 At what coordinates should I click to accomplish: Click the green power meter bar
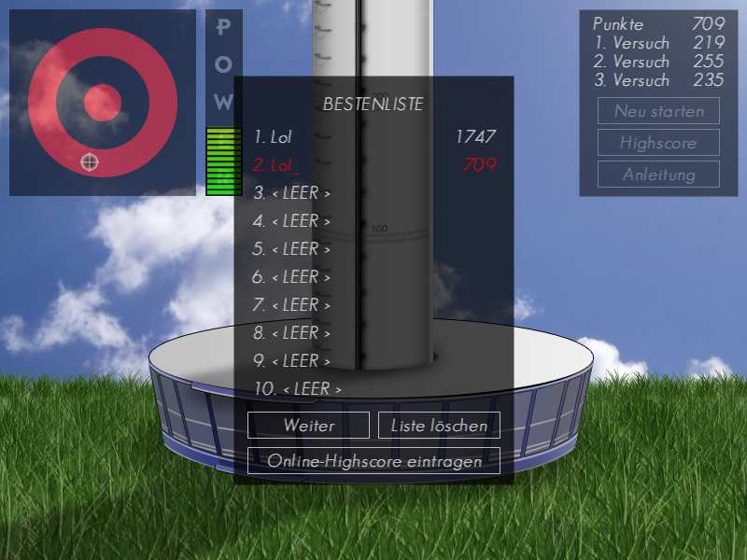coord(223,161)
